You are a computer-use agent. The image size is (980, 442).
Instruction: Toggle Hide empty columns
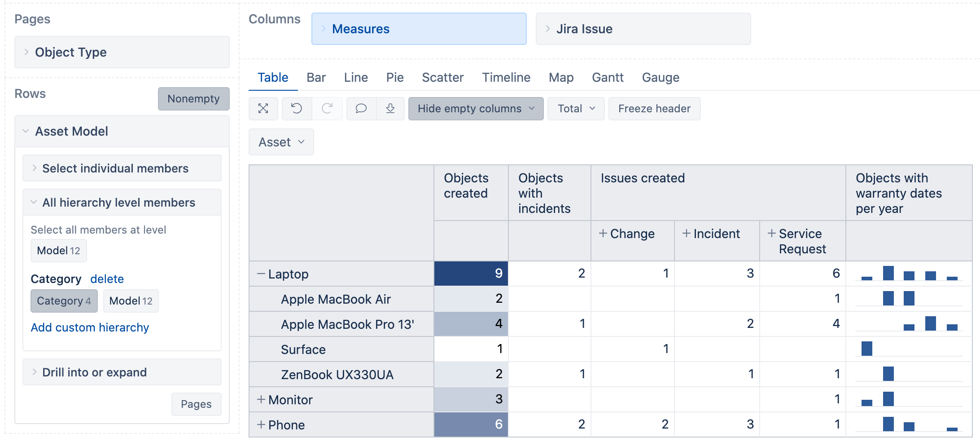(476, 109)
